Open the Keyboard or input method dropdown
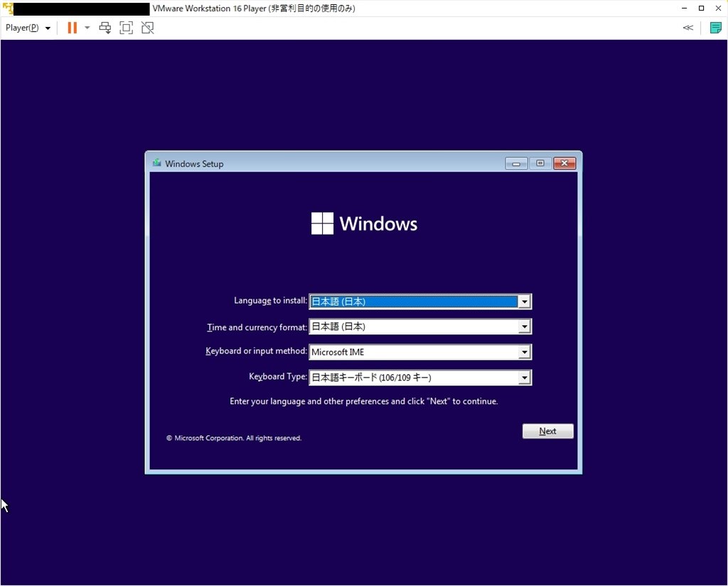 pyautogui.click(x=524, y=351)
